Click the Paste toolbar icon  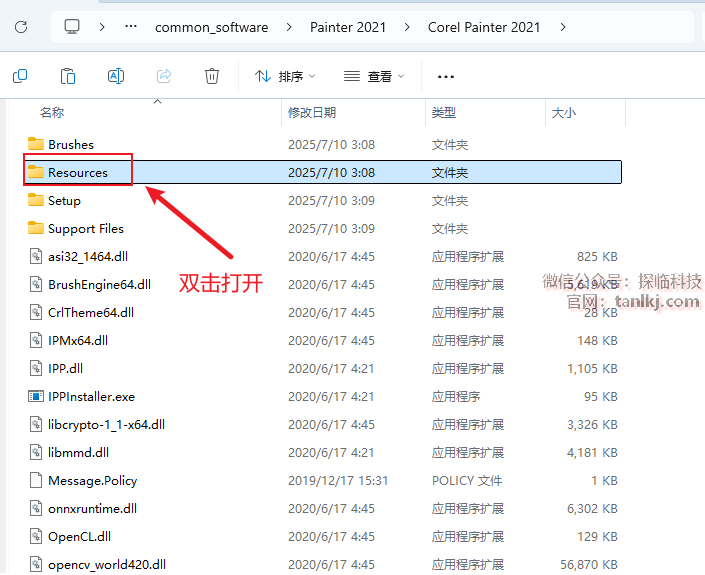pos(67,76)
